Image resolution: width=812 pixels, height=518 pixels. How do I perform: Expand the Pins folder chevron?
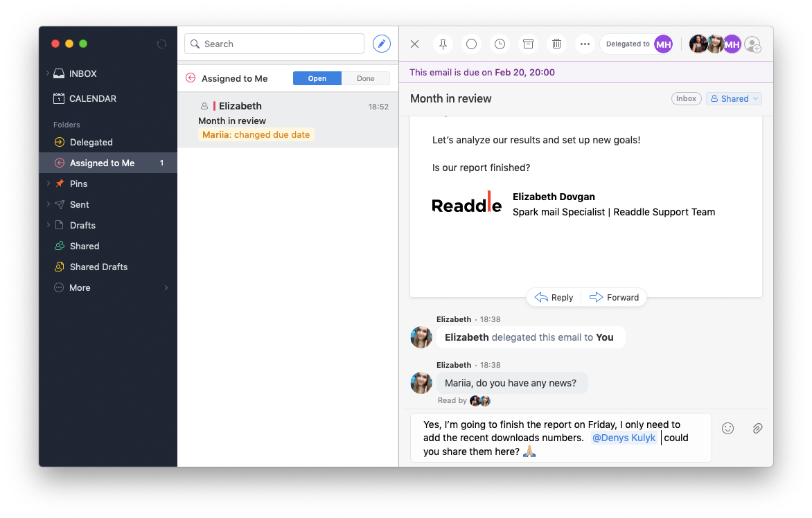pyautogui.click(x=48, y=184)
